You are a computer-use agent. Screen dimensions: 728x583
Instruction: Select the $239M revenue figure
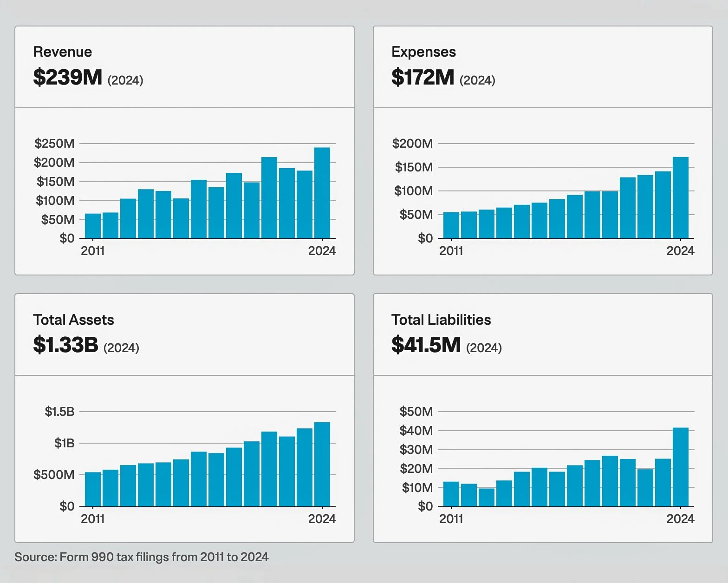(x=68, y=77)
